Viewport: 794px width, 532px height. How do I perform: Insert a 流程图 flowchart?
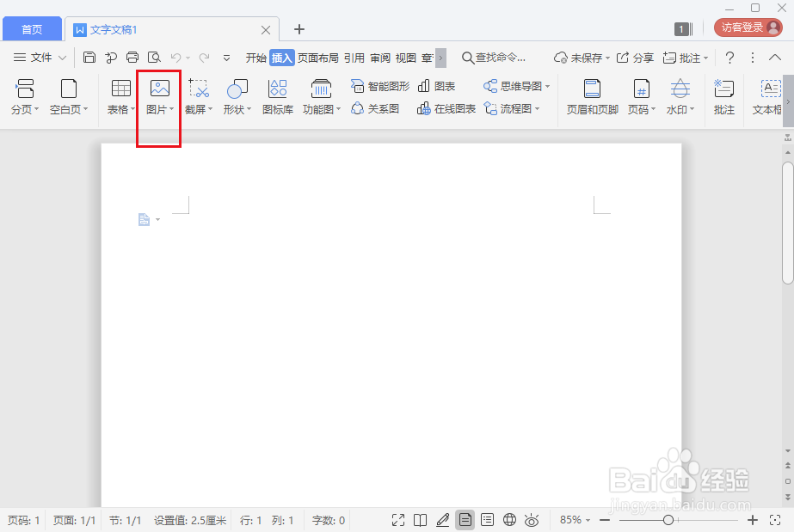512,108
